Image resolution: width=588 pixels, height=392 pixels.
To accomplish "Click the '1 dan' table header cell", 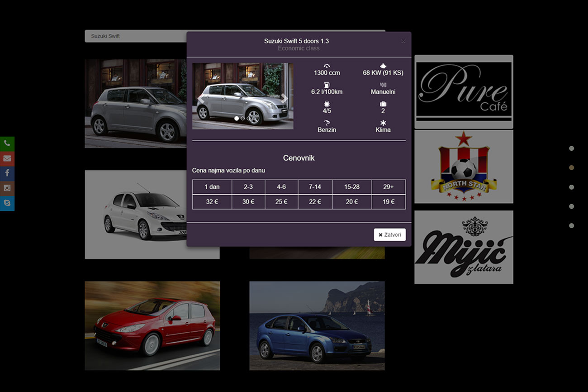I will point(212,187).
